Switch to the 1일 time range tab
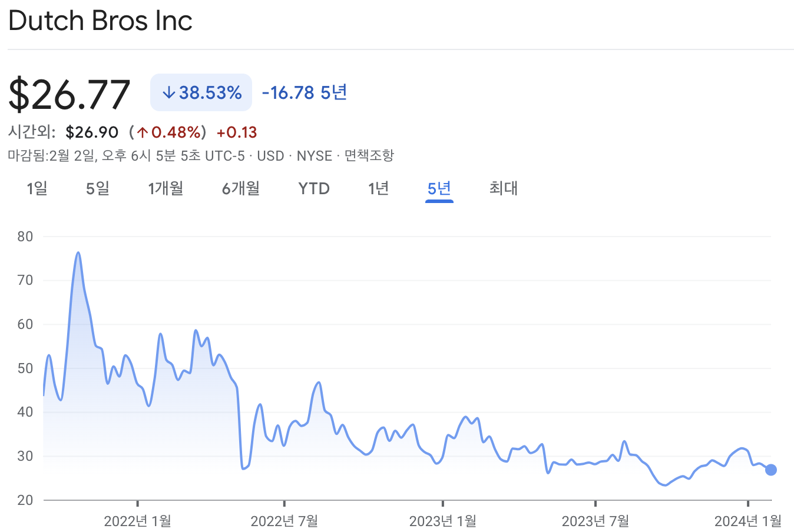794x532 pixels. click(x=37, y=188)
